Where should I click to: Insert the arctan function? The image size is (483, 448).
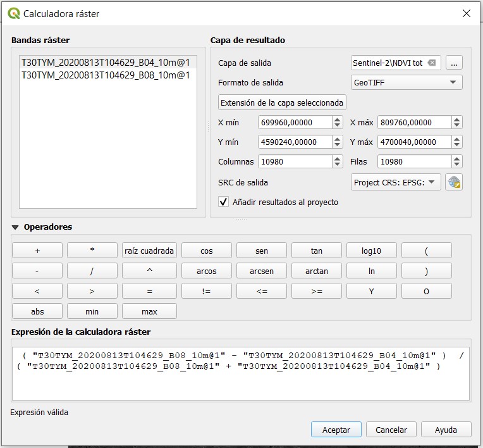317,271
